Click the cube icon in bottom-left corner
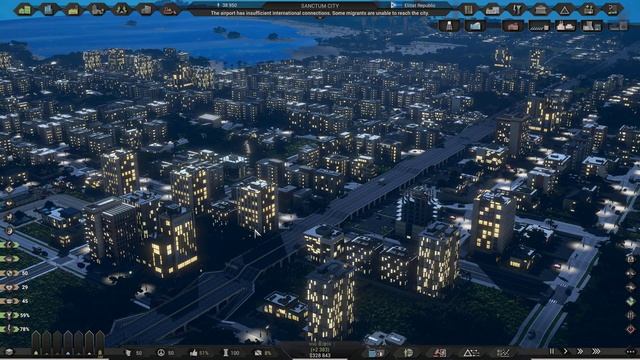 (x=9, y=352)
